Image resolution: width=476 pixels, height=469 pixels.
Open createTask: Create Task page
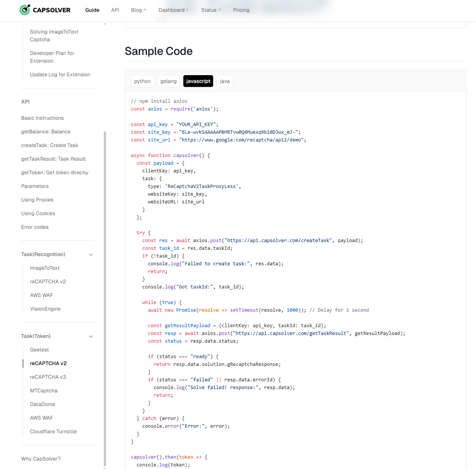[x=50, y=145]
